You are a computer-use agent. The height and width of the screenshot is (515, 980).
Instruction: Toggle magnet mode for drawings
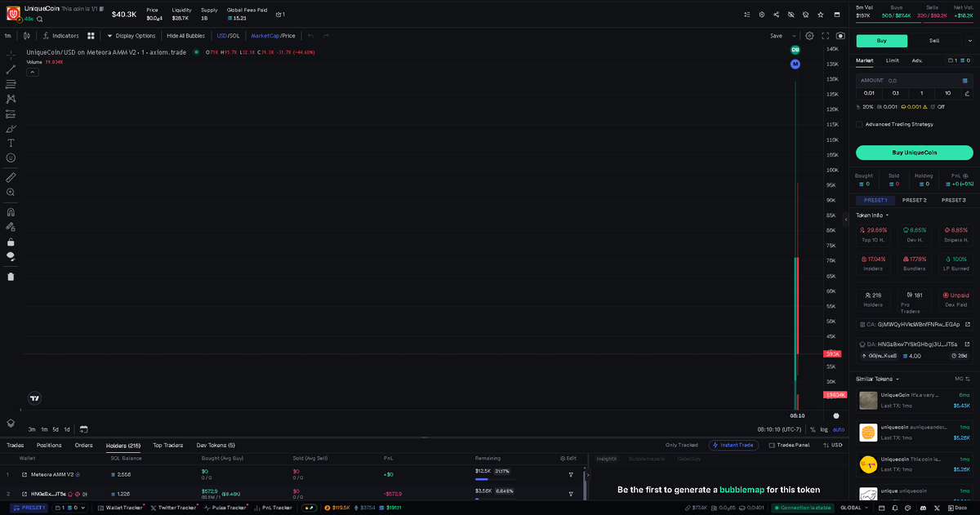11,212
